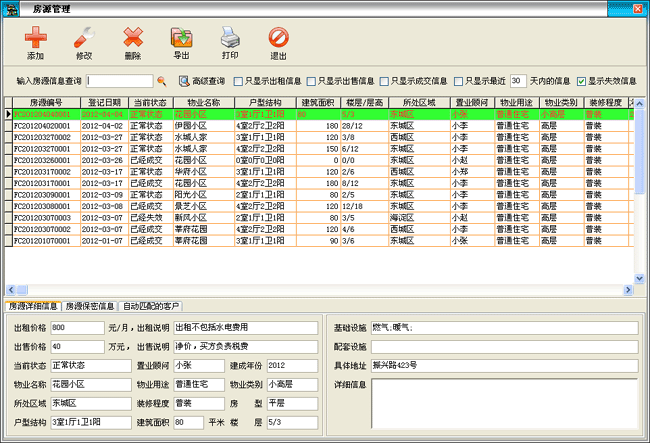Image resolution: width=650 pixels, height=443 pixels.
Task: Enable 只显示出售信息 checkbox
Action: (x=310, y=81)
